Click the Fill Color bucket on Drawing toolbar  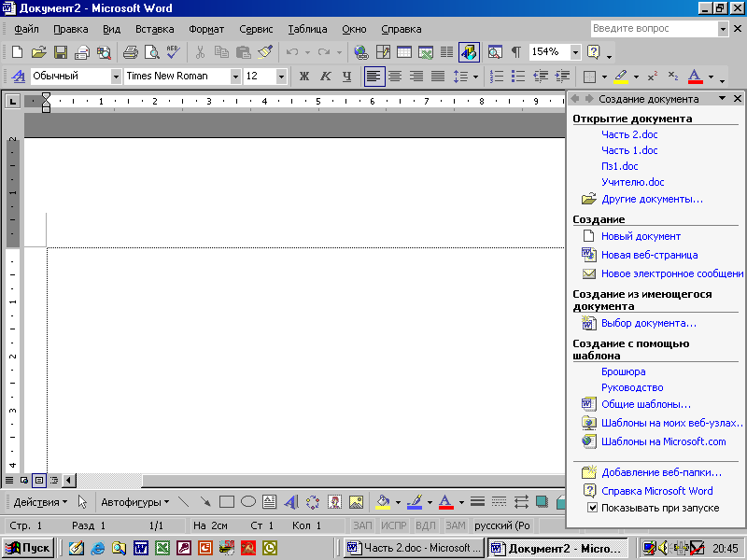coord(383,502)
